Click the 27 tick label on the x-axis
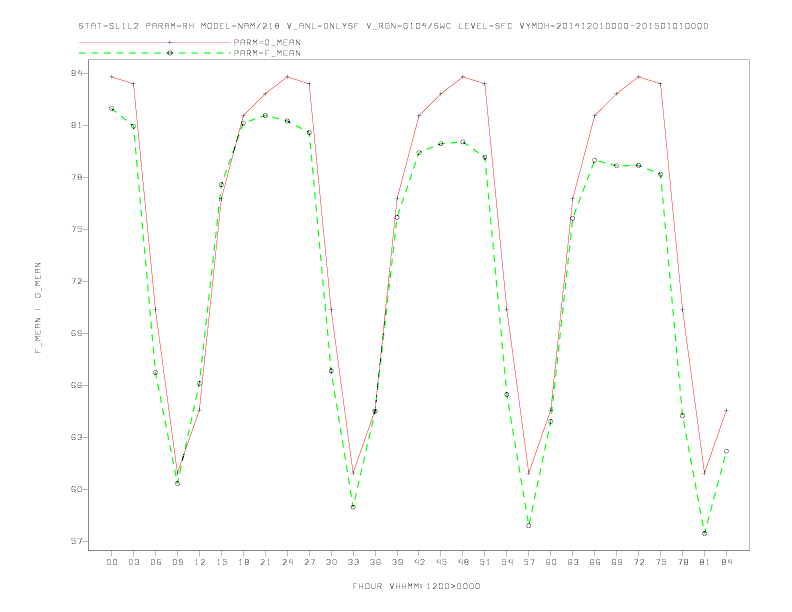The image size is (792, 612). click(309, 562)
